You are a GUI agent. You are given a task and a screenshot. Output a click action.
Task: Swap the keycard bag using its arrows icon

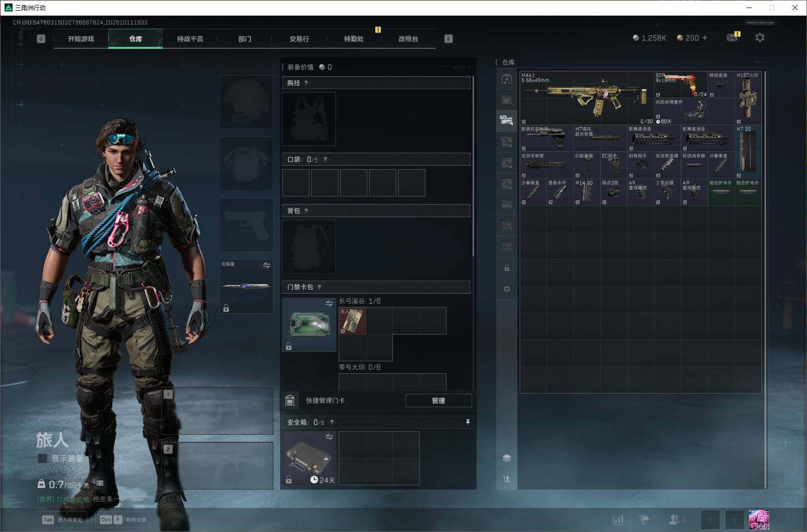pyautogui.click(x=329, y=303)
